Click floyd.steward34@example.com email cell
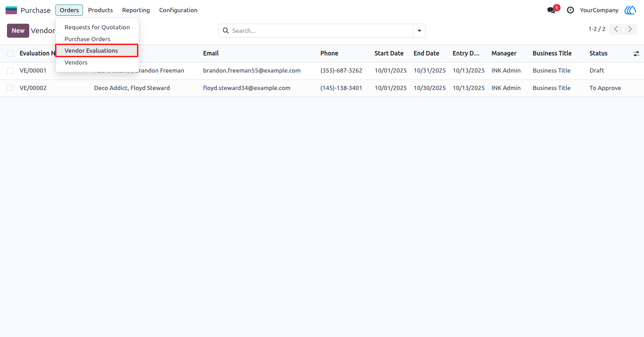The height and width of the screenshot is (337, 644). tap(247, 88)
